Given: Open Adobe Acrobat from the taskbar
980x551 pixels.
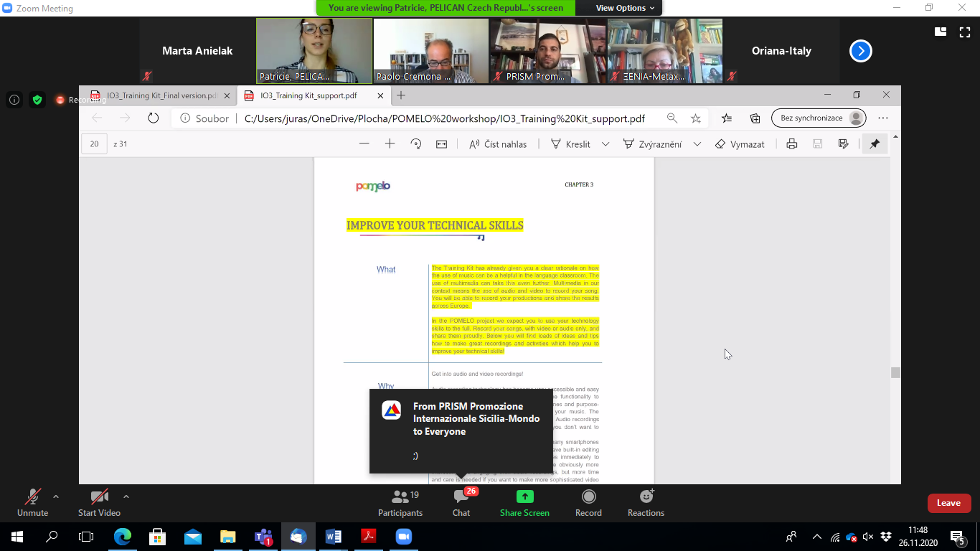Looking at the screenshot, I should [x=369, y=536].
